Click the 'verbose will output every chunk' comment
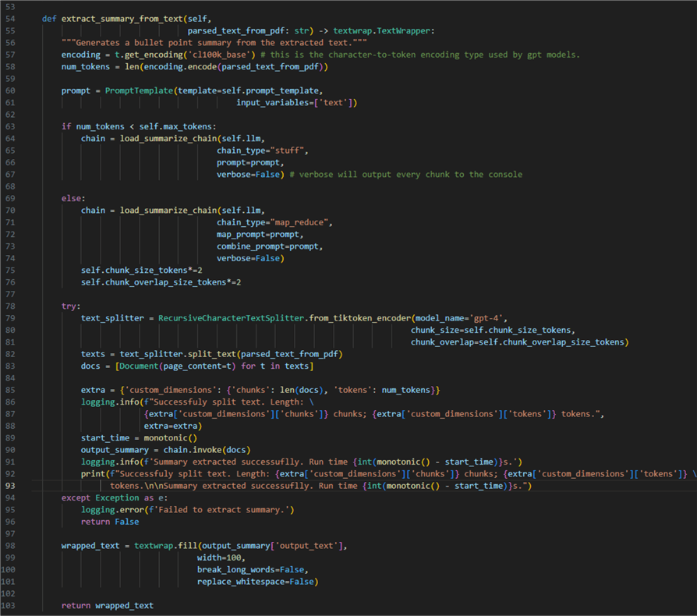The image size is (697, 616). tap(406, 175)
